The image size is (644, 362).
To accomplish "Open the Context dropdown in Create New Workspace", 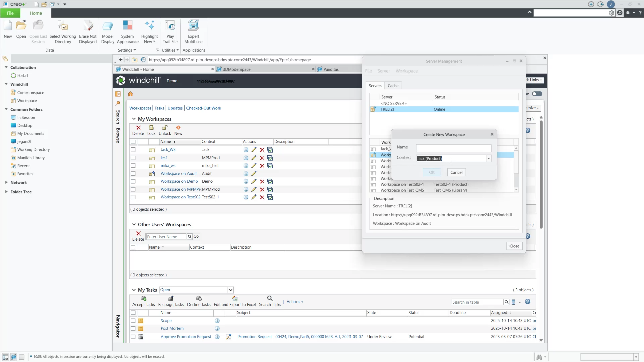I will pos(489,158).
